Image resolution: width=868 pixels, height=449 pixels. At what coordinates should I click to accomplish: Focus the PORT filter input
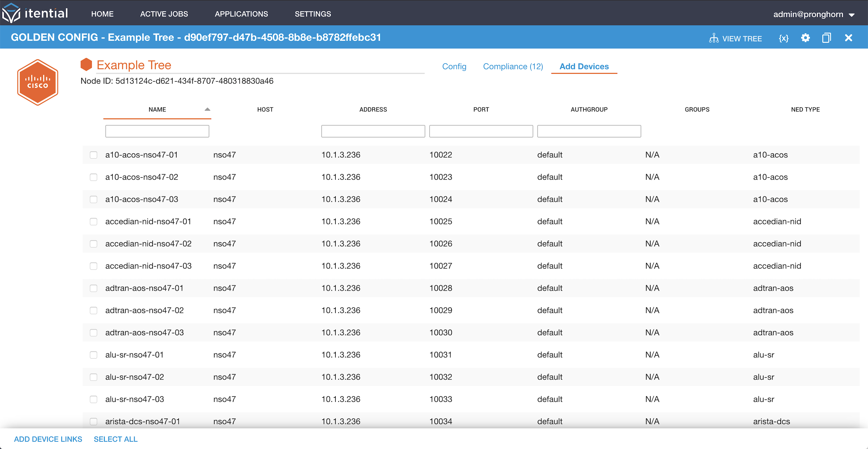pos(481,131)
